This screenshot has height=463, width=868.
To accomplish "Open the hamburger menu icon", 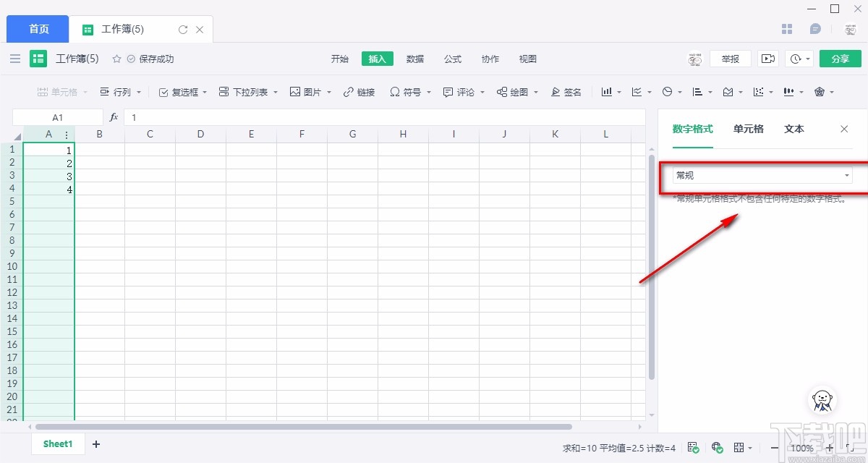I will click(15, 59).
